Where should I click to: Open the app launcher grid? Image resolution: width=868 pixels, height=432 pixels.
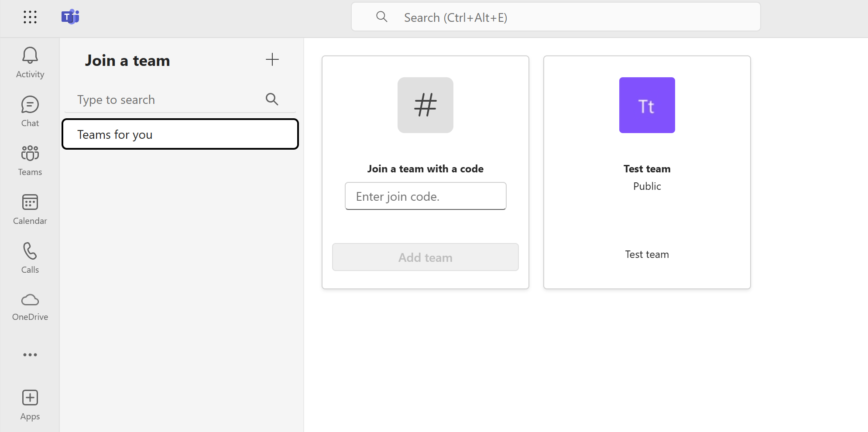tap(30, 17)
